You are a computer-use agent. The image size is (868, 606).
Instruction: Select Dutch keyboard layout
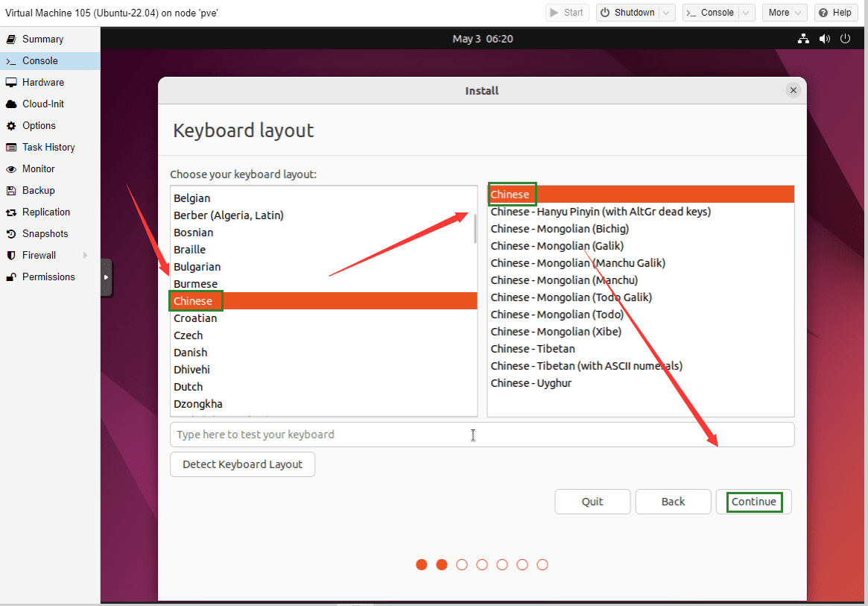pyautogui.click(x=323, y=387)
